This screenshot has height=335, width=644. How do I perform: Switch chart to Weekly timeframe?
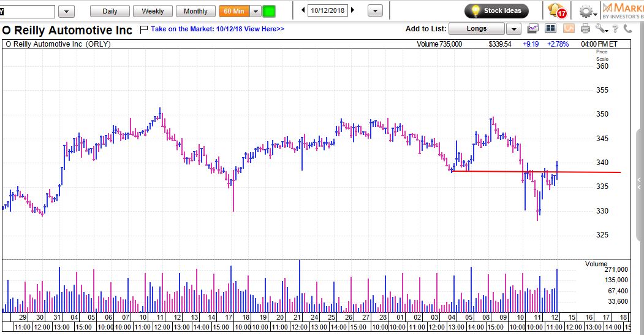153,11
